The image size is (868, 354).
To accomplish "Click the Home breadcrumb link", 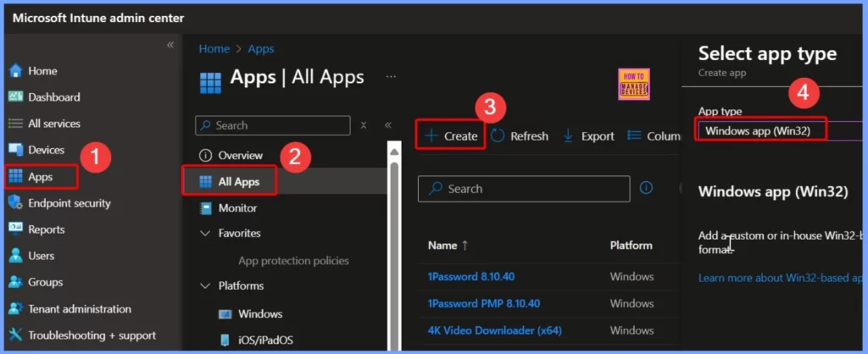I will (x=214, y=48).
